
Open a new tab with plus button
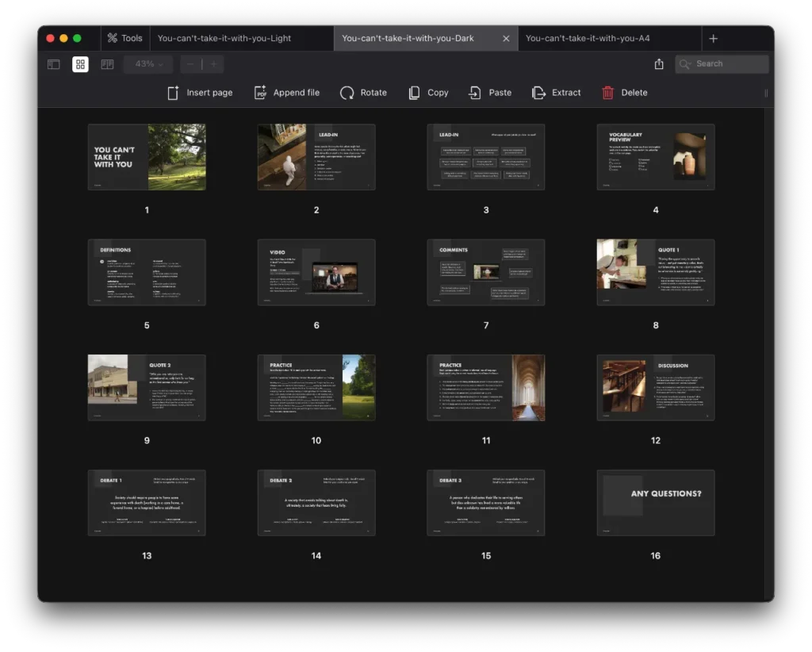[713, 38]
